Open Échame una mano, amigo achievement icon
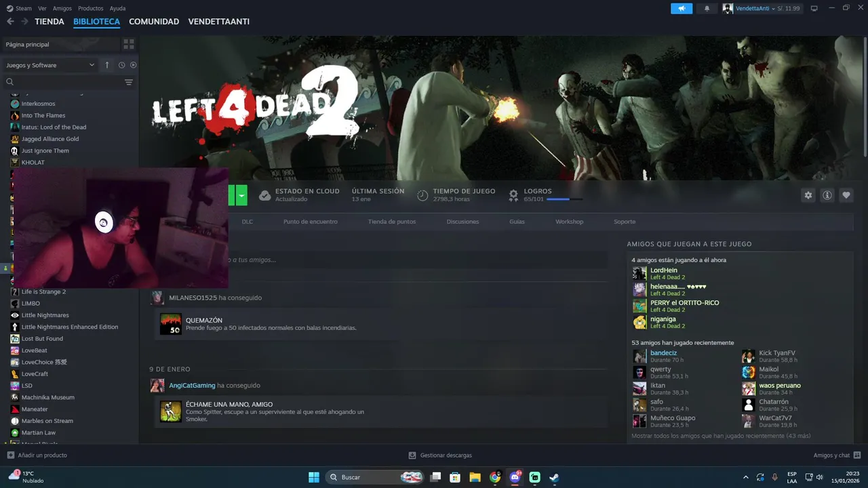The width and height of the screenshot is (868, 488). coord(170,411)
